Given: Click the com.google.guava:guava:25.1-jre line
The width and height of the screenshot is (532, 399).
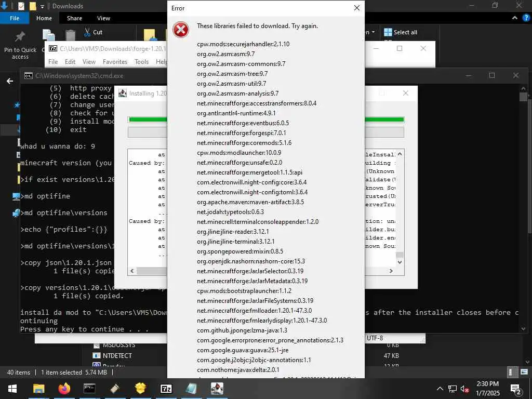Looking at the screenshot, I should [x=243, y=350].
